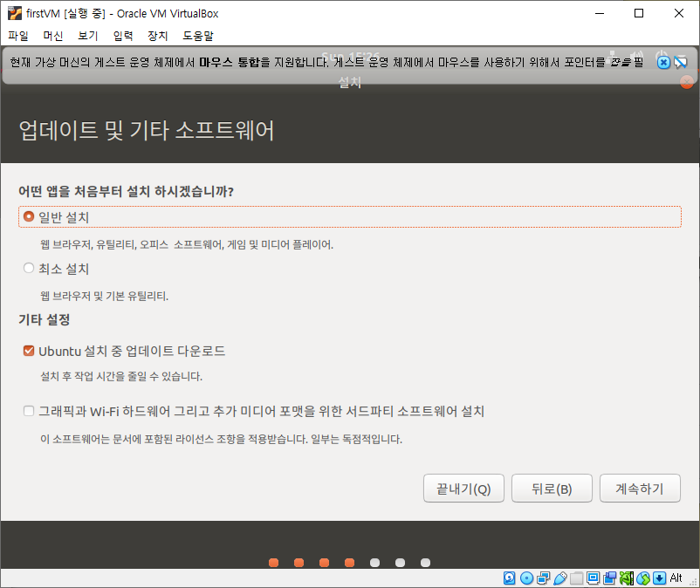
Task: Minimize the VirtualBox window
Action: click(600, 13)
